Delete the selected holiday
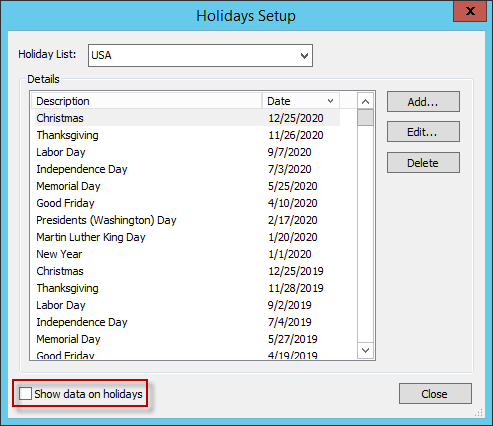The height and width of the screenshot is (426, 493). click(x=423, y=163)
